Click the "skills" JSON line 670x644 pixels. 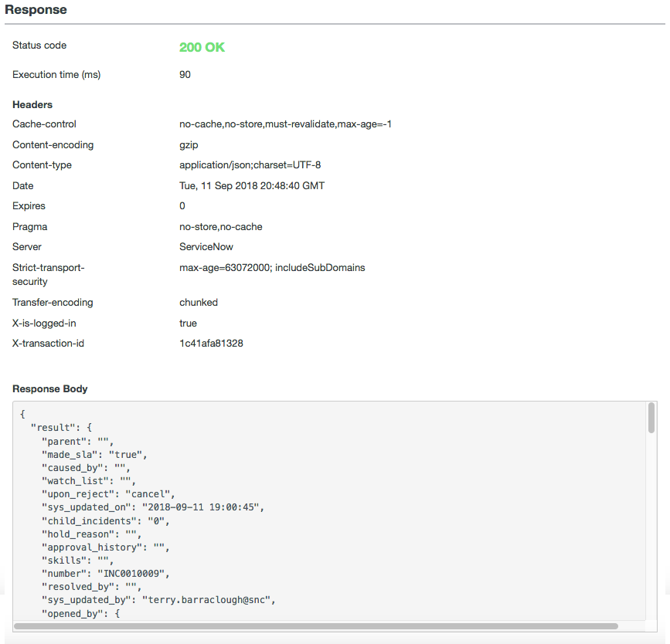(x=77, y=561)
